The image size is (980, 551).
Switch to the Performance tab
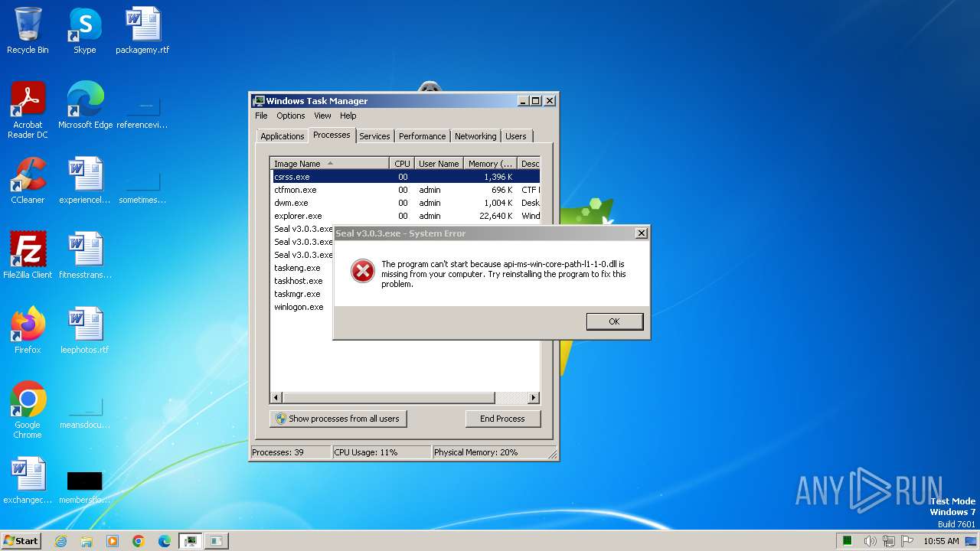[x=422, y=136]
